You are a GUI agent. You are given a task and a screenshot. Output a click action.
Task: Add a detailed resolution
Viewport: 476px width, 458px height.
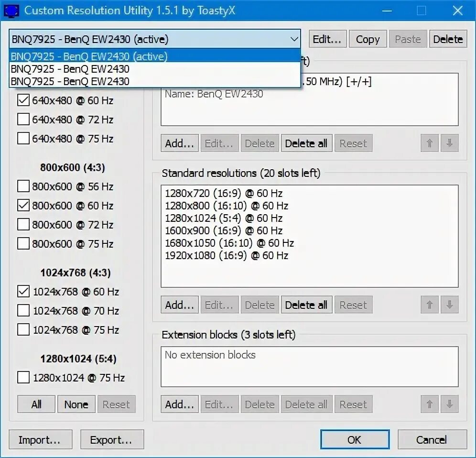(180, 143)
